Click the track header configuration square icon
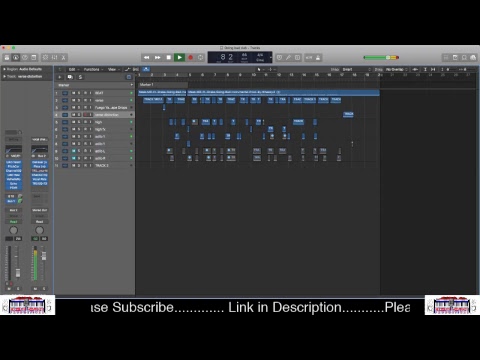Screen dimensions: 480x360 point(129,77)
